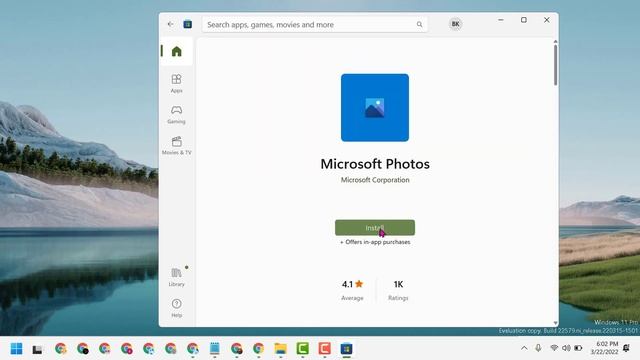This screenshot has height=360, width=640.
Task: Install Microsoft Photos
Action: tap(375, 228)
